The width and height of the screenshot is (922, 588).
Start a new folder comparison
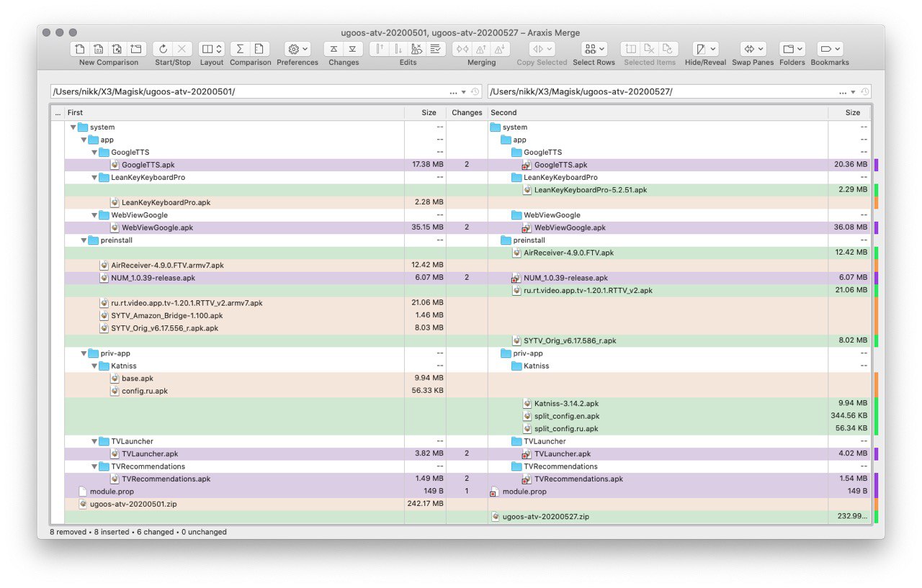click(x=137, y=49)
